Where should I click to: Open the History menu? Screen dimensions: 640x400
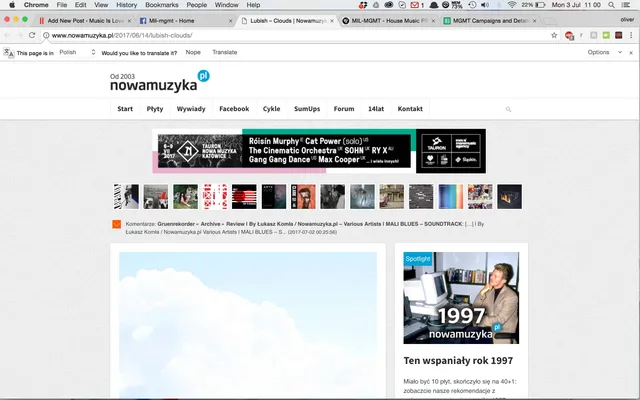127,5
